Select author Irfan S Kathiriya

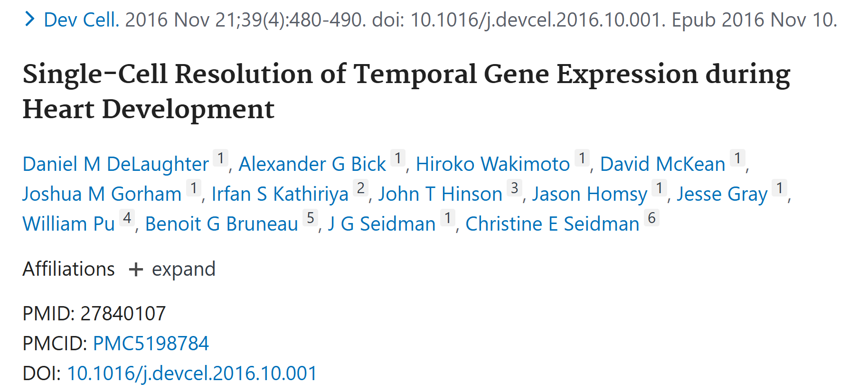[x=280, y=194]
